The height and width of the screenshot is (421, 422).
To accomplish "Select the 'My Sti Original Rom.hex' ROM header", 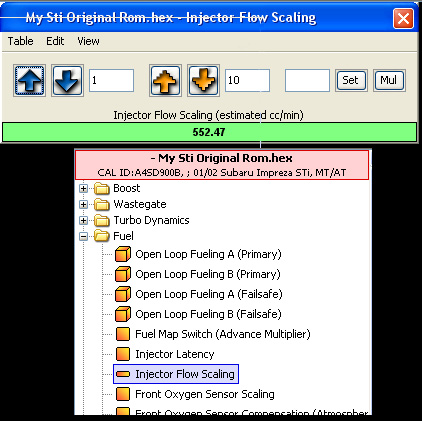I will (222, 158).
